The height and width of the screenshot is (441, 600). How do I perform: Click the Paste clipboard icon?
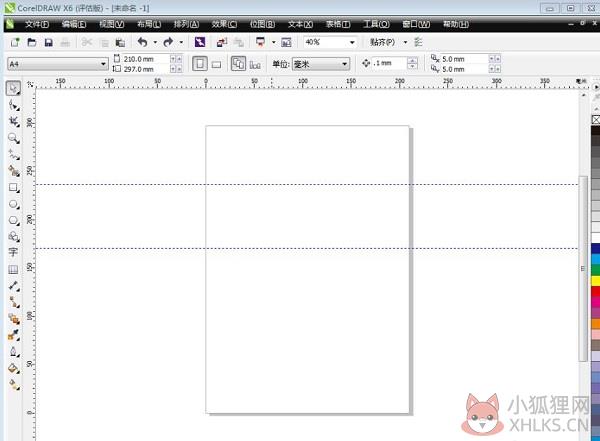pyautogui.click(x=120, y=42)
